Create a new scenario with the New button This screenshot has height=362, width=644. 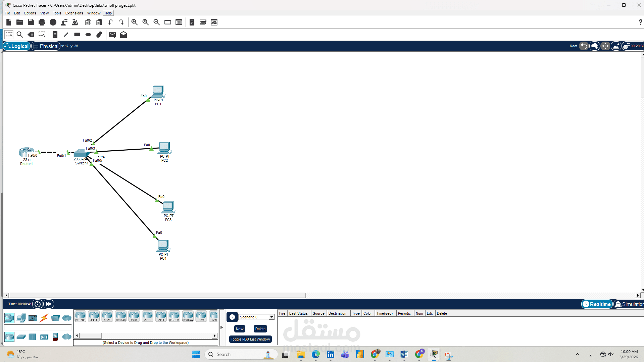click(x=239, y=329)
